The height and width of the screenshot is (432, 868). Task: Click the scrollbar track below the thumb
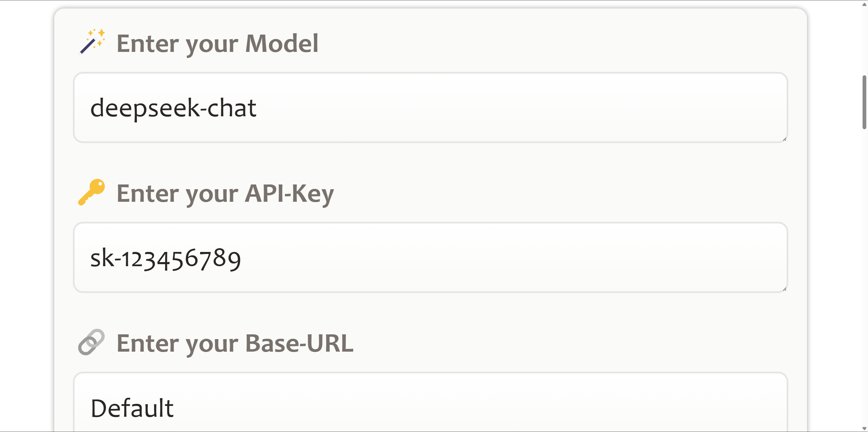coord(864,271)
